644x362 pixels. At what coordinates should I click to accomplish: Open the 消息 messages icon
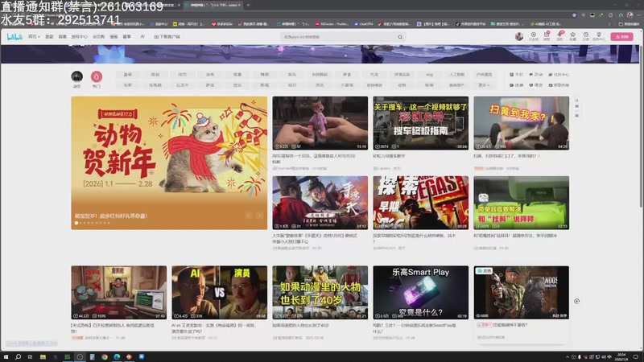(x=547, y=37)
